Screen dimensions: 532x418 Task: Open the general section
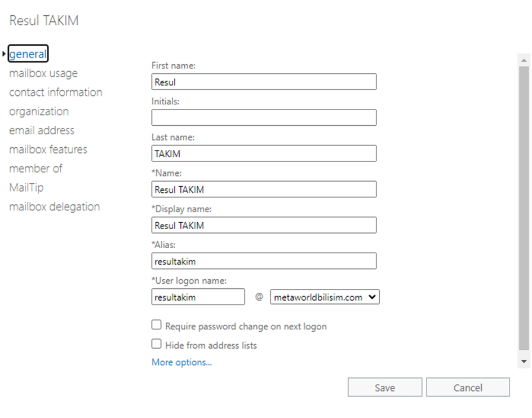28,54
